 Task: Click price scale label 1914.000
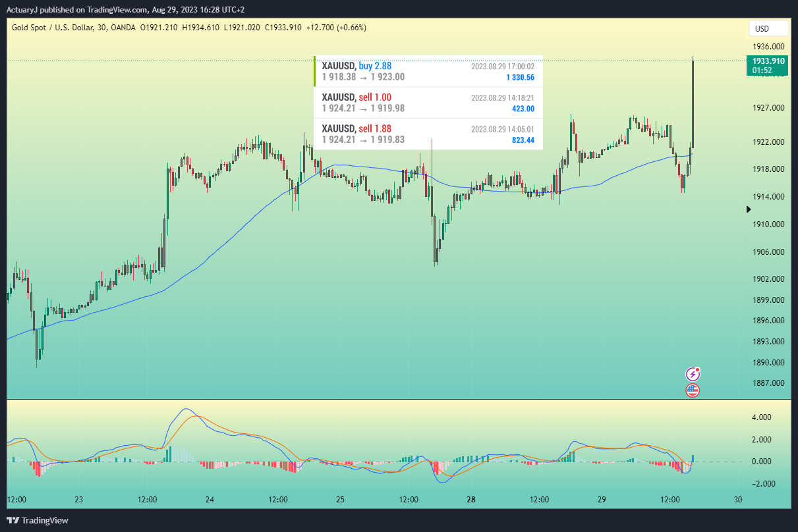tap(768, 197)
